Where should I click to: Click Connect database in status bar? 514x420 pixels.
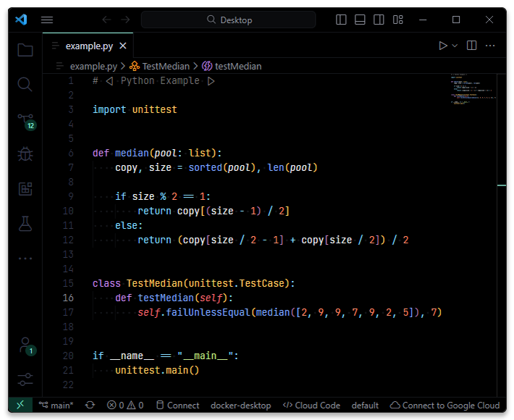[177, 406]
